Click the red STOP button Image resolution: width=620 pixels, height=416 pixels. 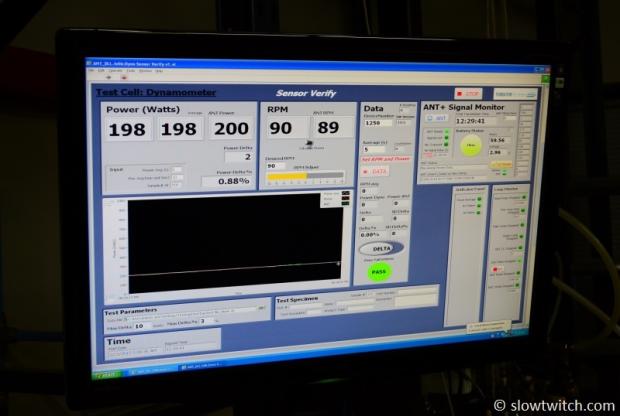[x=467, y=94]
